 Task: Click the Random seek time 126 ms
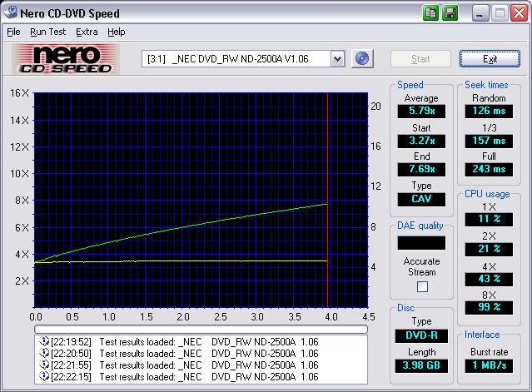click(489, 111)
